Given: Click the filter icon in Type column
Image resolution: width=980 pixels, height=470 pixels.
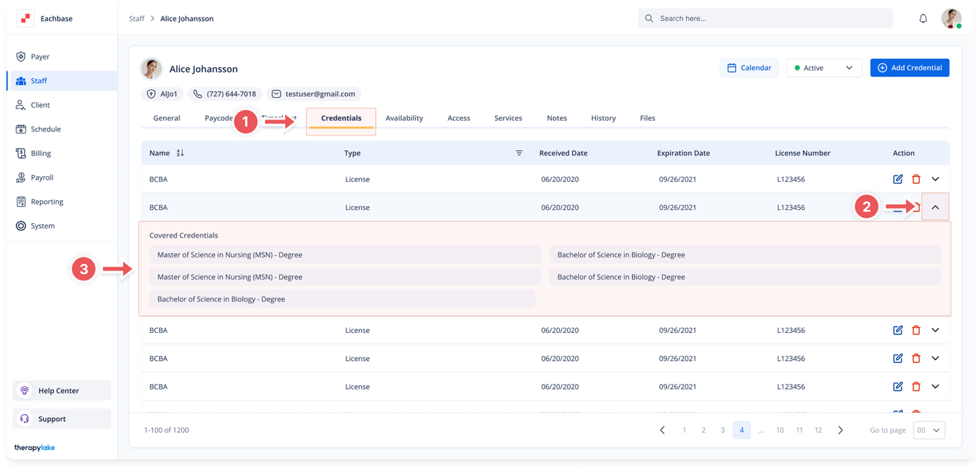Looking at the screenshot, I should (x=519, y=153).
